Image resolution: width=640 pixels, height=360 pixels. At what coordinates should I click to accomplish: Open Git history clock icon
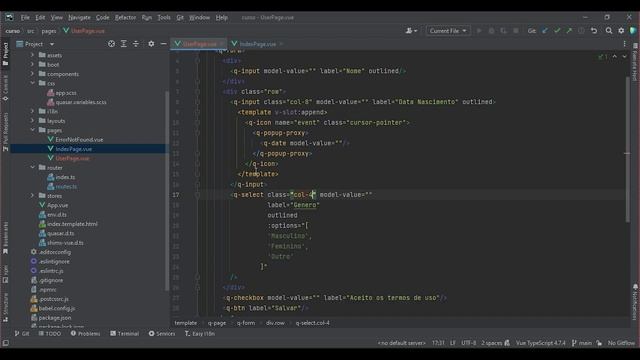[x=581, y=31]
